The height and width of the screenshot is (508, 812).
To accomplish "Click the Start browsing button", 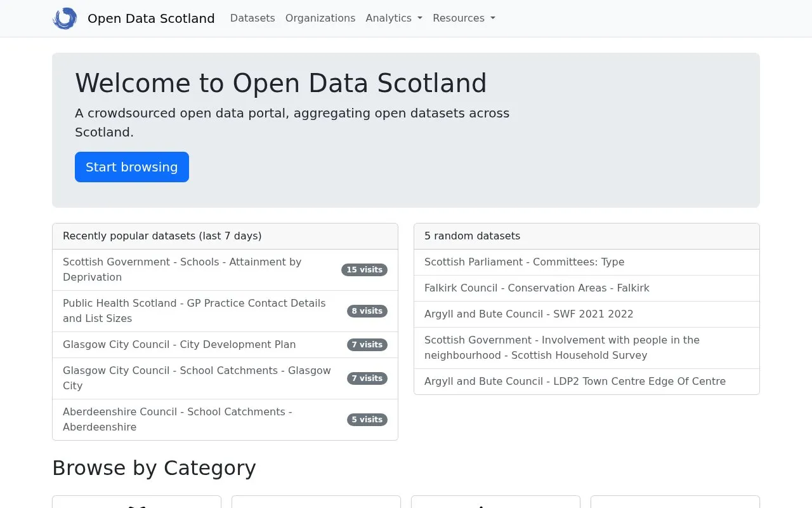I will pyautogui.click(x=132, y=167).
